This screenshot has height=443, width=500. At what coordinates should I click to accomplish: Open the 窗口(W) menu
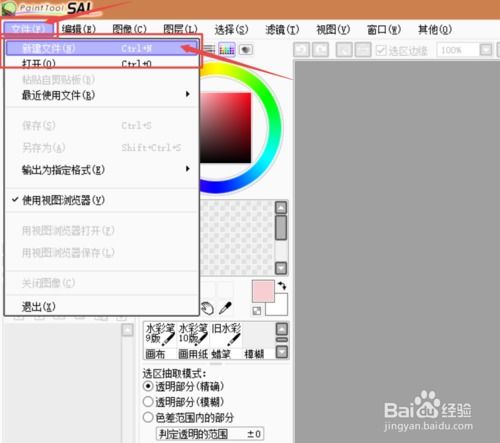384,29
